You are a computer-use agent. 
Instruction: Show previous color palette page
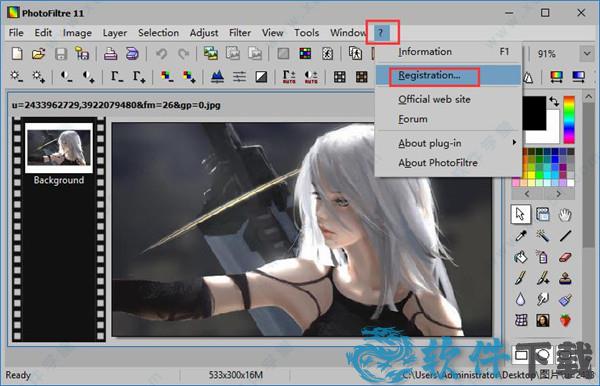(527, 194)
